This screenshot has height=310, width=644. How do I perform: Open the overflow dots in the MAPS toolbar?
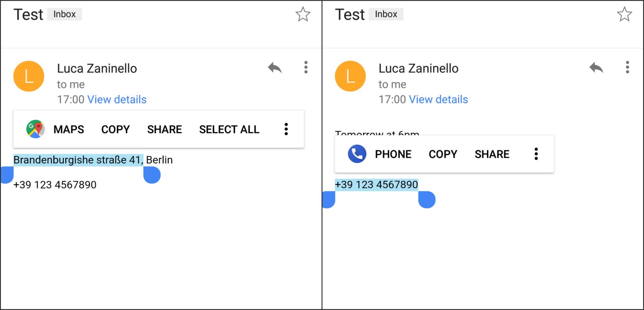286,129
